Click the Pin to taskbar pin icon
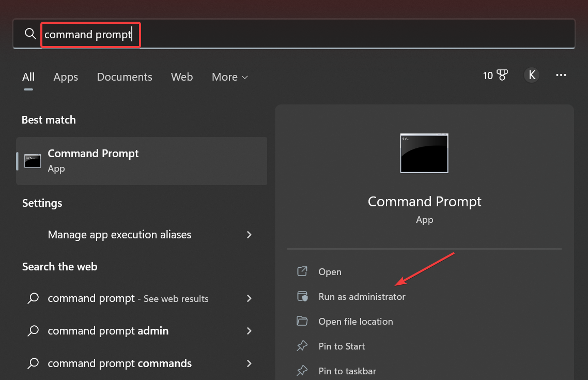588x380 pixels. 302,371
